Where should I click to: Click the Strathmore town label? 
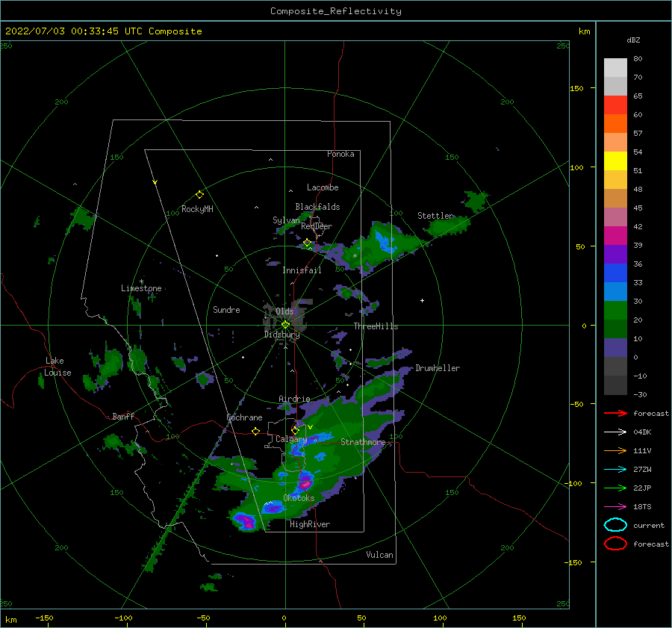[x=363, y=442]
